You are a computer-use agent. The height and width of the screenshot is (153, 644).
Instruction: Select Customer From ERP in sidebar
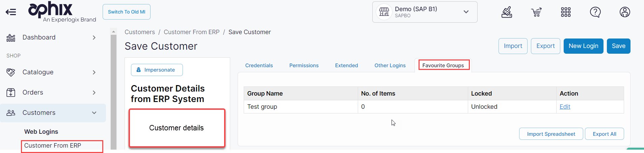point(53,146)
